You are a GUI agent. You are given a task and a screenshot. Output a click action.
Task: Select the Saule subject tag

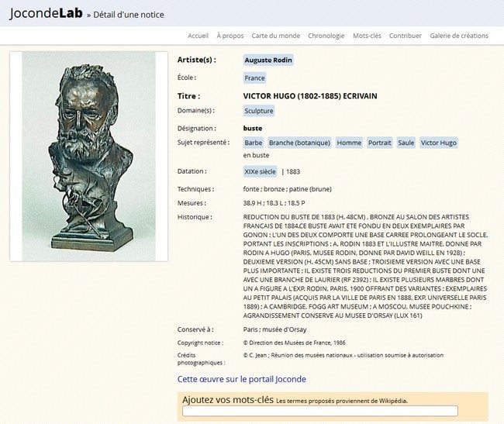pos(406,143)
